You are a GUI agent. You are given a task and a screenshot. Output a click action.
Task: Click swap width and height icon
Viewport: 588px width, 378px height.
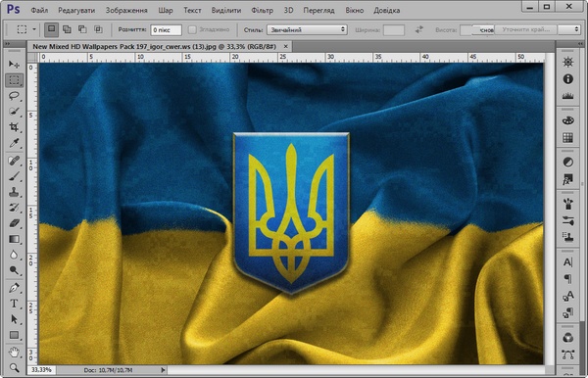[x=418, y=29]
